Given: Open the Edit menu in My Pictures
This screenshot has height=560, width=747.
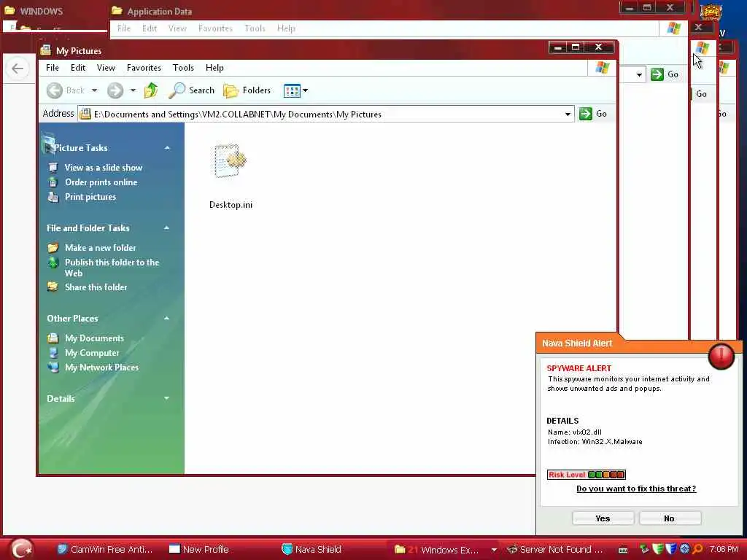Looking at the screenshot, I should tap(78, 68).
